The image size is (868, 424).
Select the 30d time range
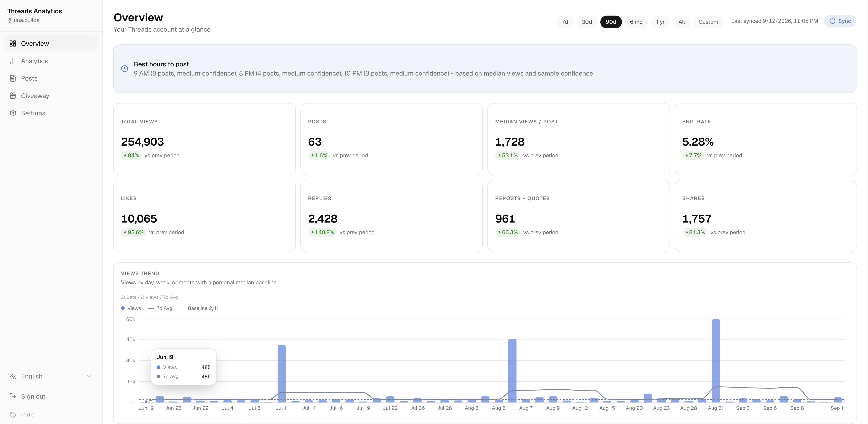[x=587, y=22]
